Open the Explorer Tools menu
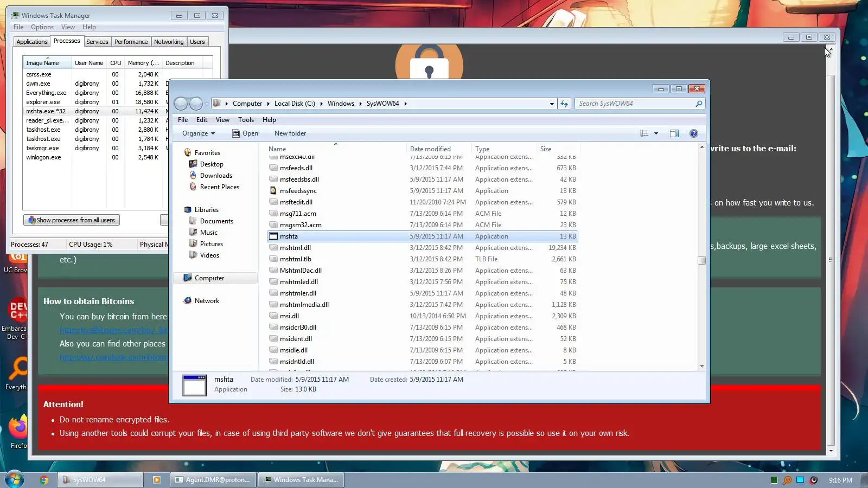 [x=246, y=120]
